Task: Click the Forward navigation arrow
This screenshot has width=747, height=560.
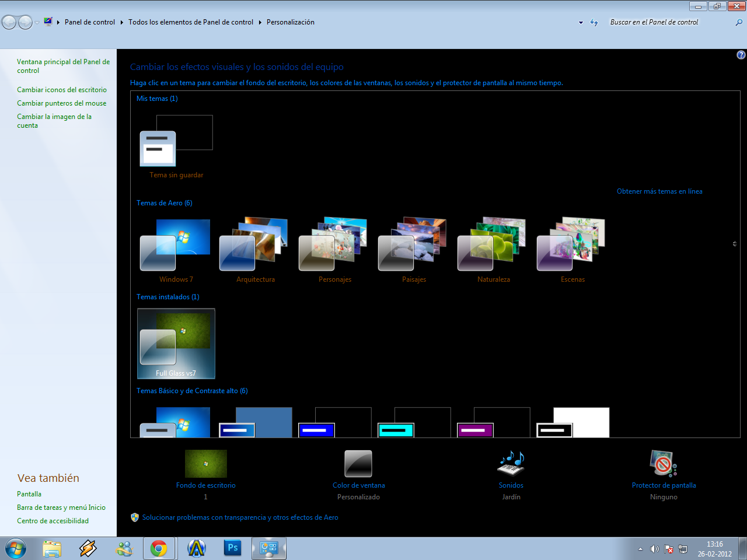Action: tap(25, 22)
